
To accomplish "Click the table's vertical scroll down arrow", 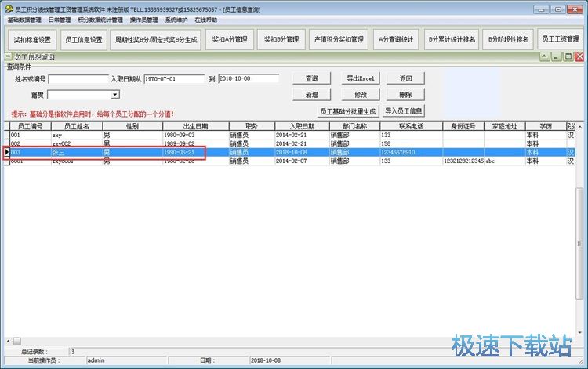I will pos(579,332).
